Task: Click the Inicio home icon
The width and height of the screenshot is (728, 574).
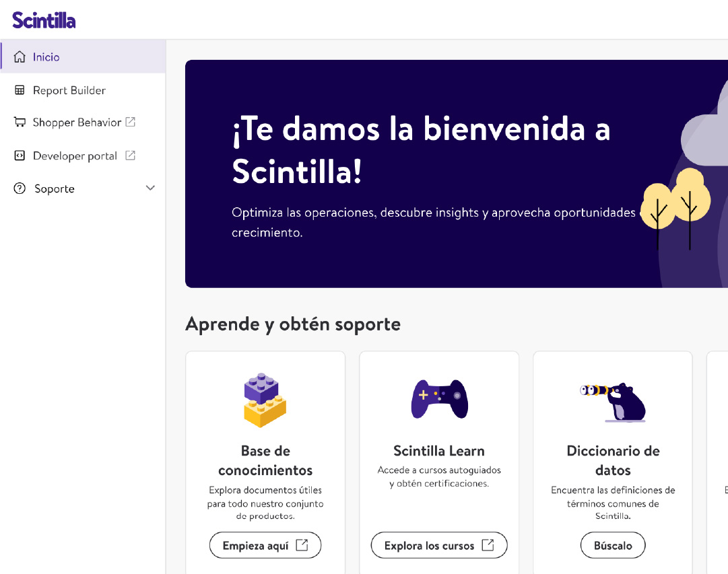Action: coord(20,57)
